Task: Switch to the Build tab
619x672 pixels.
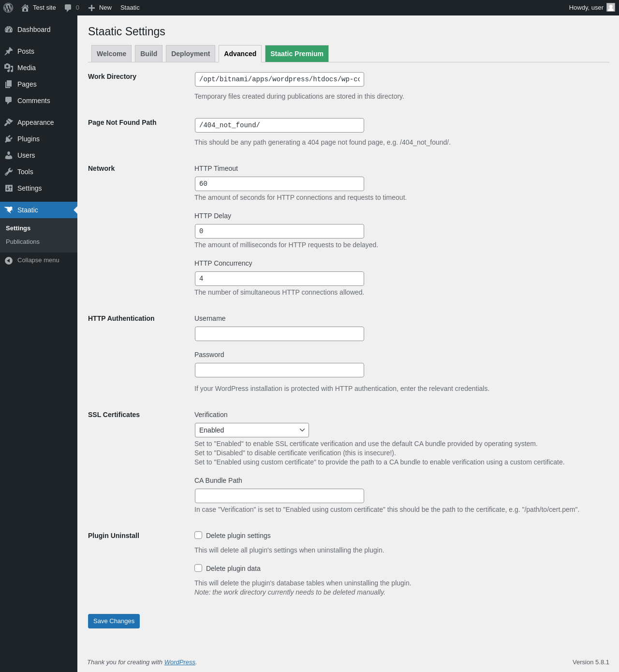Action: pos(148,54)
